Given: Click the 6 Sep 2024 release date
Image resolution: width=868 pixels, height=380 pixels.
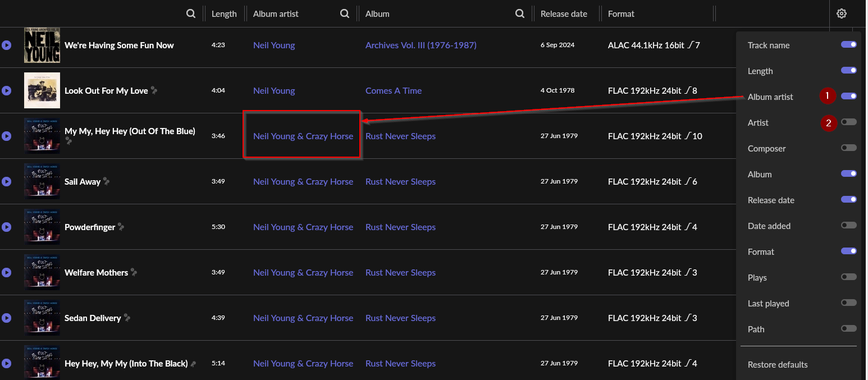Looking at the screenshot, I should coord(558,45).
